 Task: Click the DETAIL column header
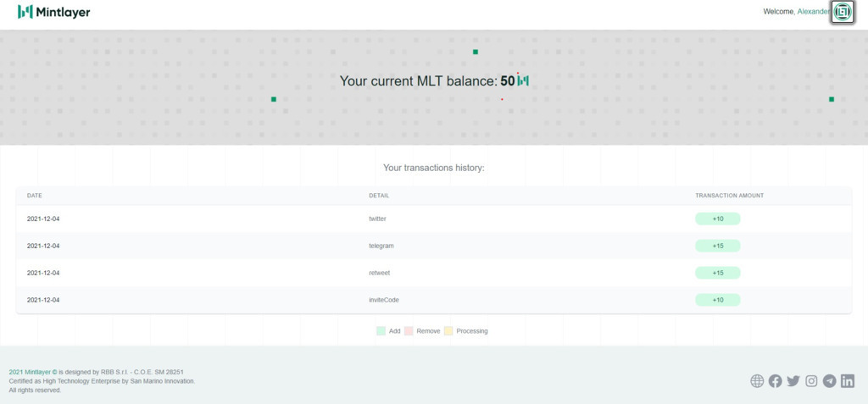point(379,196)
